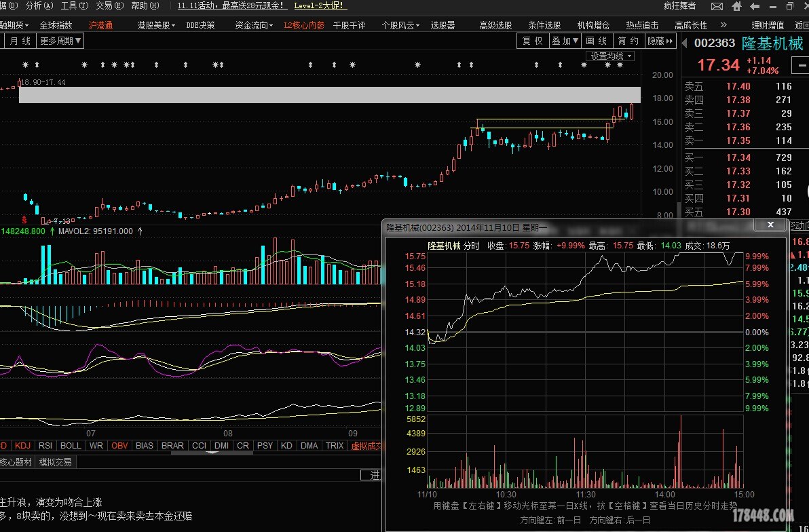Click the 热点追击 toolbar item

642,25
